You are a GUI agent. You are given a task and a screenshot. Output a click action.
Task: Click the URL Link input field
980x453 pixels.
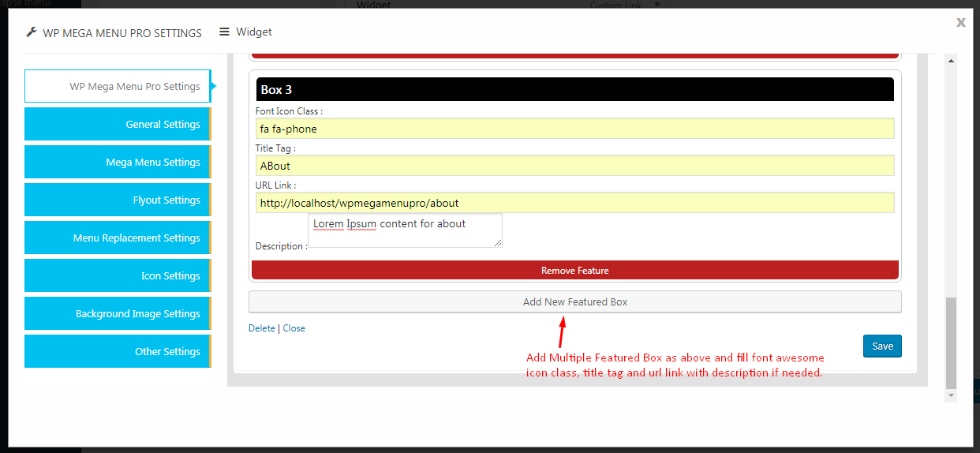coord(574,202)
